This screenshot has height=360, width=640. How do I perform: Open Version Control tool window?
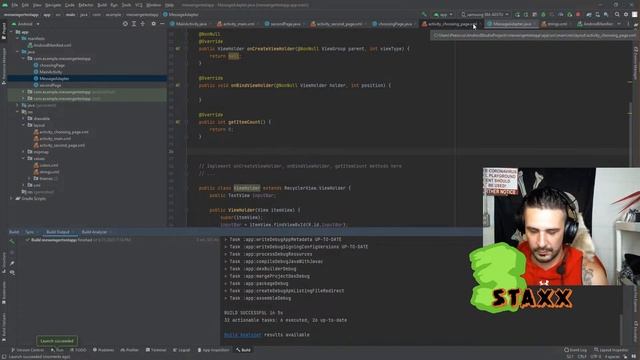coord(27,350)
